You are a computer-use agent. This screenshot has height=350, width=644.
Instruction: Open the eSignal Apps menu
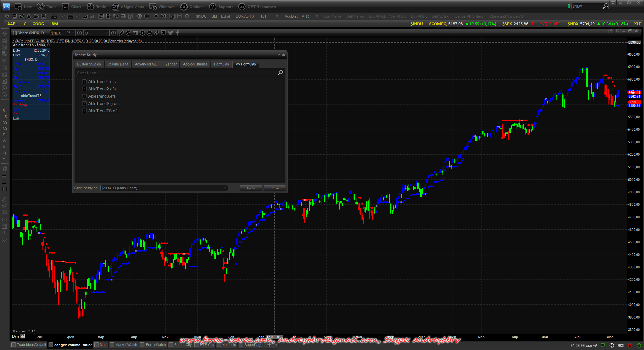[128, 7]
